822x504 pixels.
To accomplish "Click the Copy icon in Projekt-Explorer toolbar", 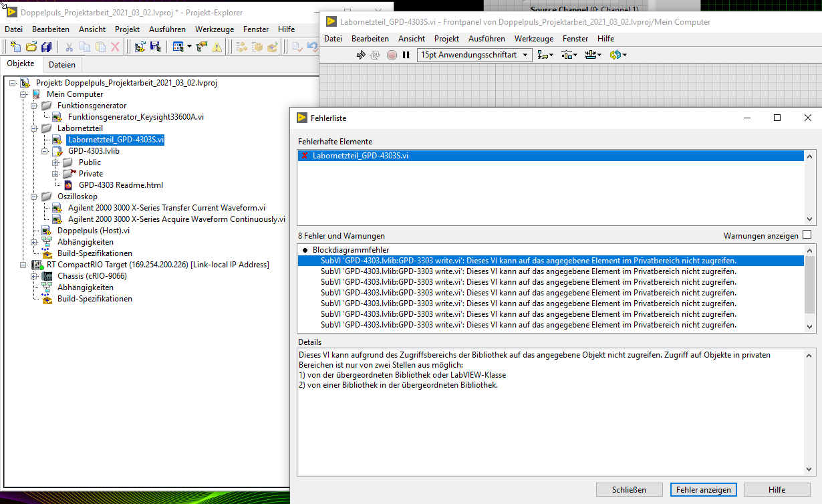I will point(84,47).
